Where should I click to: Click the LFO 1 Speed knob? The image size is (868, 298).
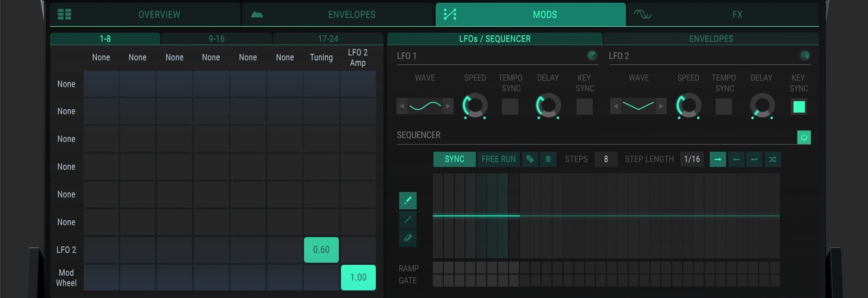coord(475,105)
